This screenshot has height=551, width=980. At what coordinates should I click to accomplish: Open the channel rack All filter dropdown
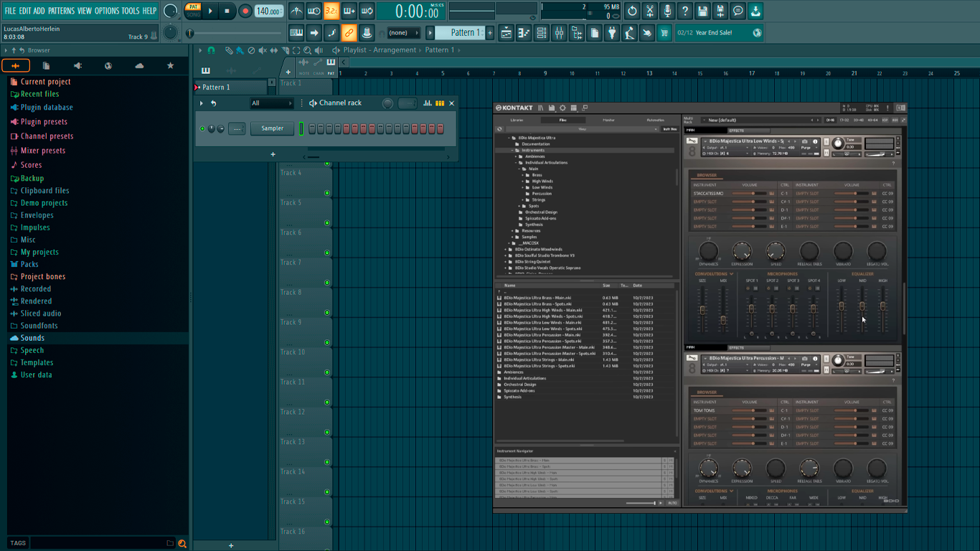click(271, 103)
